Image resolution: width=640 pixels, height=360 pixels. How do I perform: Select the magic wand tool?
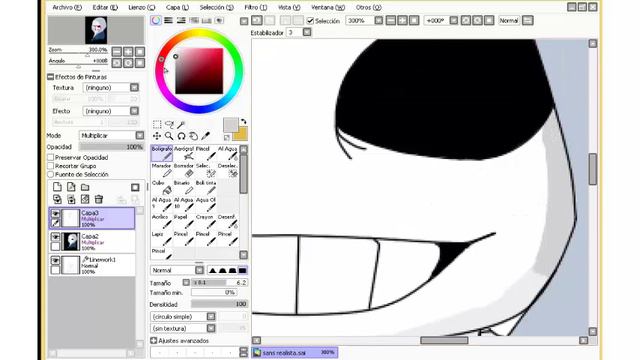pos(181,124)
